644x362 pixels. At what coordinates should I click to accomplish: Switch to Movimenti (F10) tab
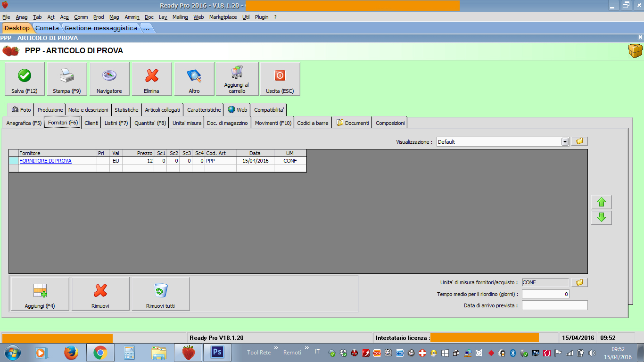pyautogui.click(x=273, y=123)
